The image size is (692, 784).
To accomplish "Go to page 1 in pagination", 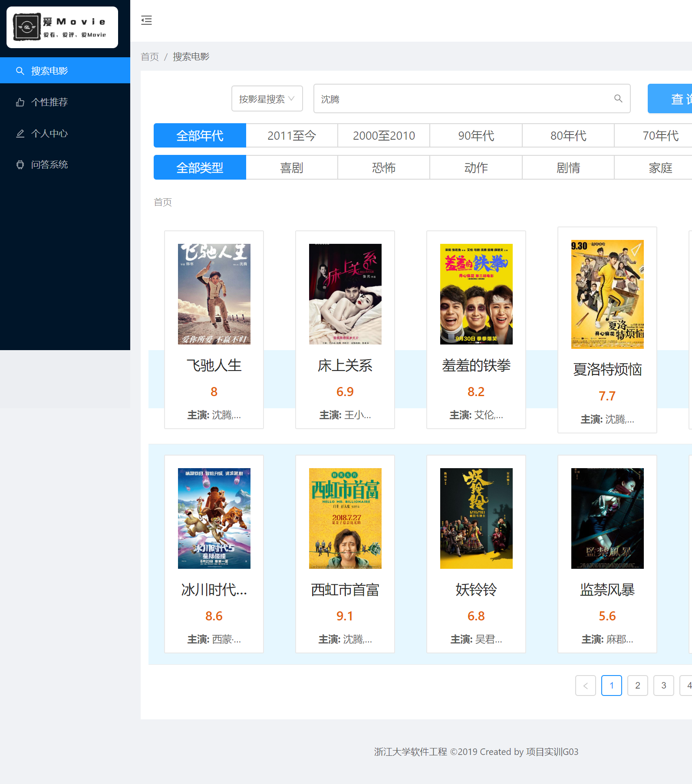I will [x=612, y=686].
